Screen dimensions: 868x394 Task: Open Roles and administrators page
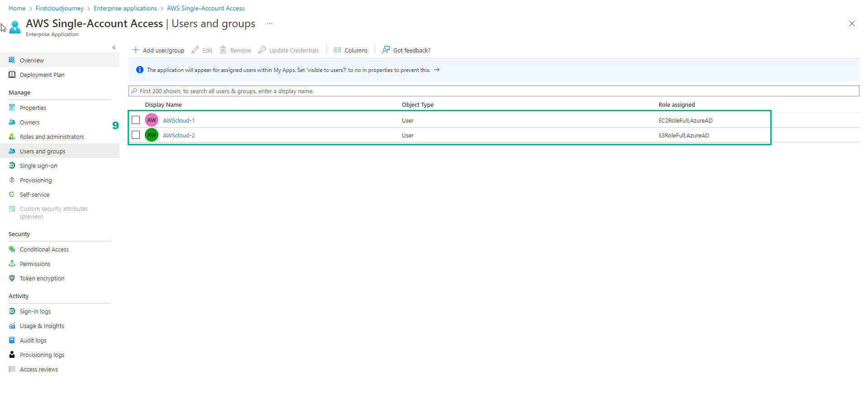[x=60, y=137]
